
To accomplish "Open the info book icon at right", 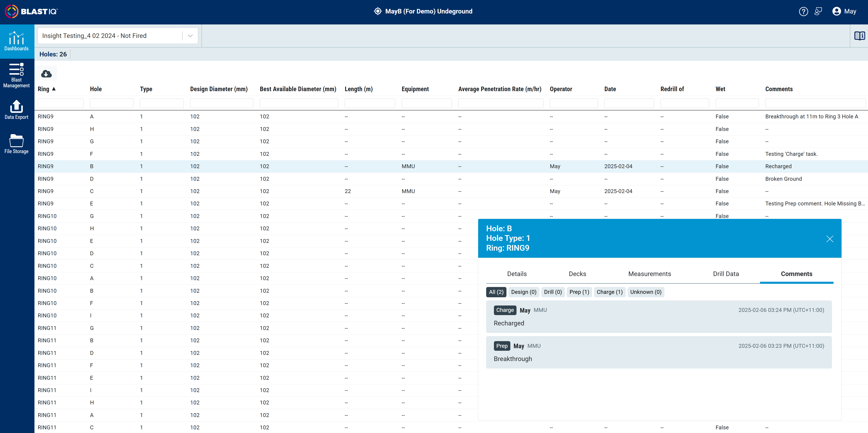I will click(859, 36).
